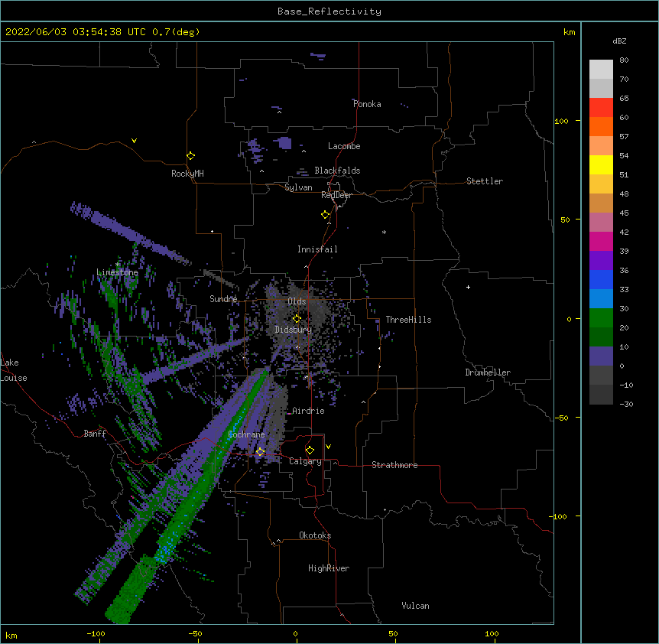Click the yellow marker above Calgary label
The width and height of the screenshot is (659, 644).
coord(310,450)
